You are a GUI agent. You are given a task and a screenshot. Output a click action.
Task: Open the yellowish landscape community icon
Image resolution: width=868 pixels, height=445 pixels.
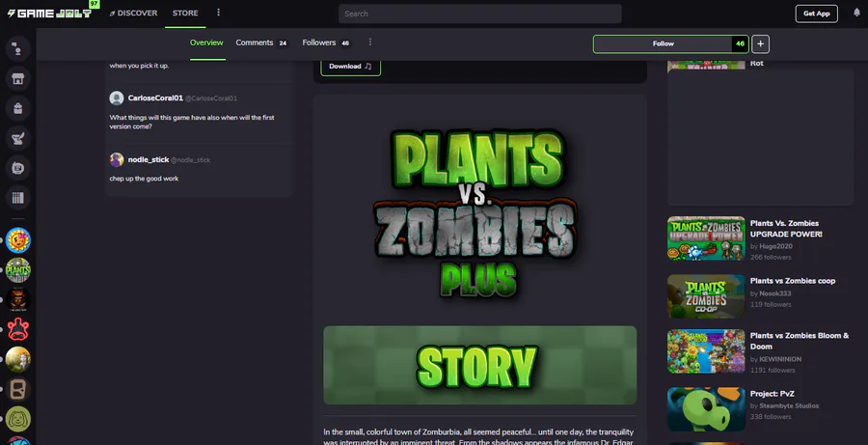17,359
